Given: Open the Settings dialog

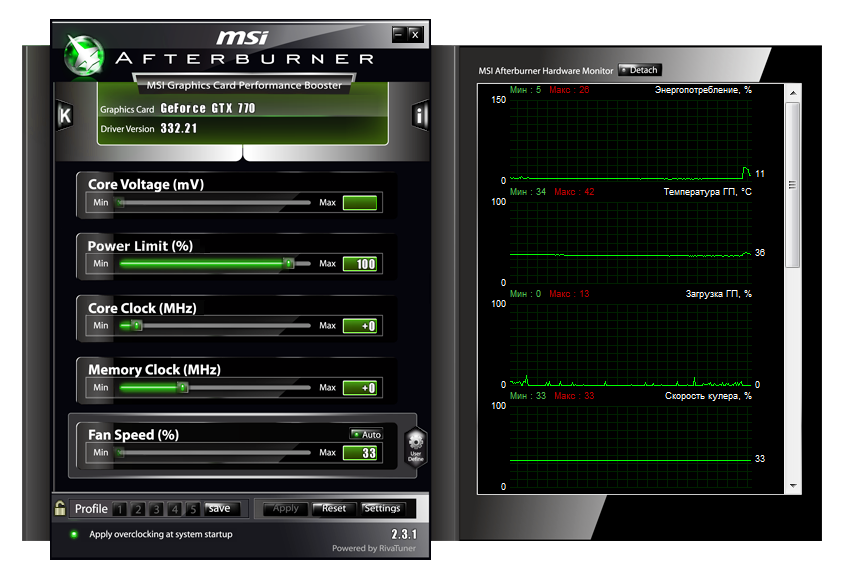Looking at the screenshot, I should tap(382, 509).
